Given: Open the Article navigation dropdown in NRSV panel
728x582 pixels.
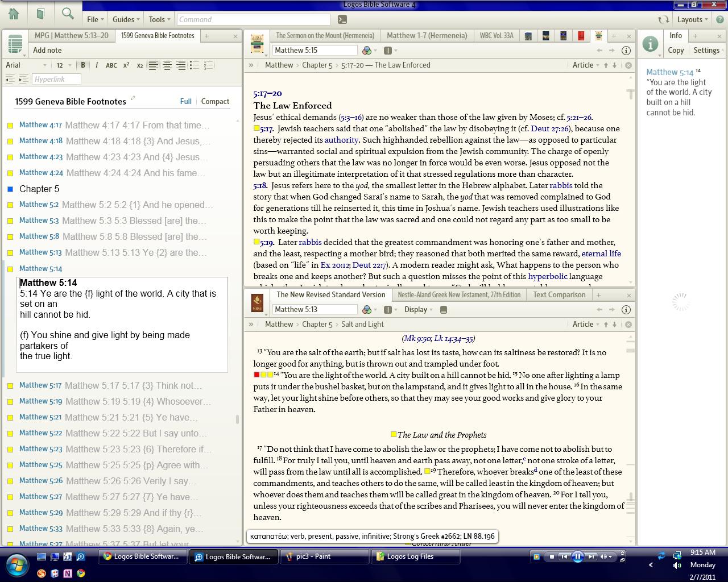Looking at the screenshot, I should (x=586, y=325).
